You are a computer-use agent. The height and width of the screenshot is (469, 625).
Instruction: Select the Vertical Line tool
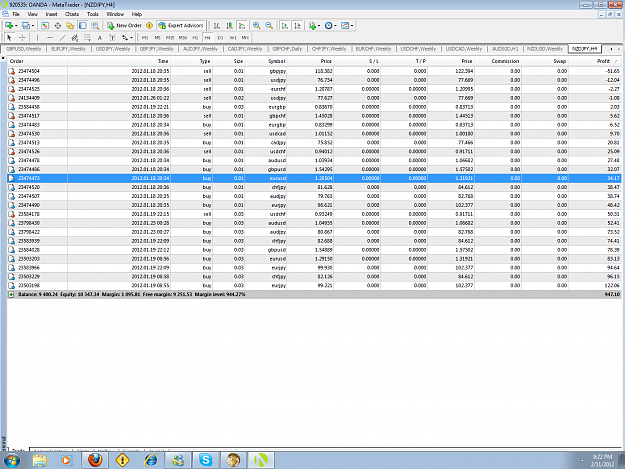tap(37, 37)
